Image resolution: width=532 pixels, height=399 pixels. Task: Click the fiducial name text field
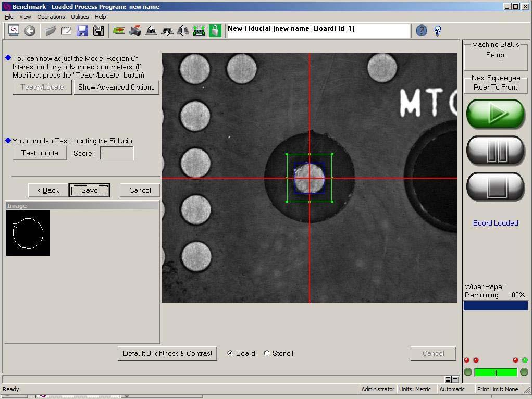pyautogui.click(x=318, y=30)
